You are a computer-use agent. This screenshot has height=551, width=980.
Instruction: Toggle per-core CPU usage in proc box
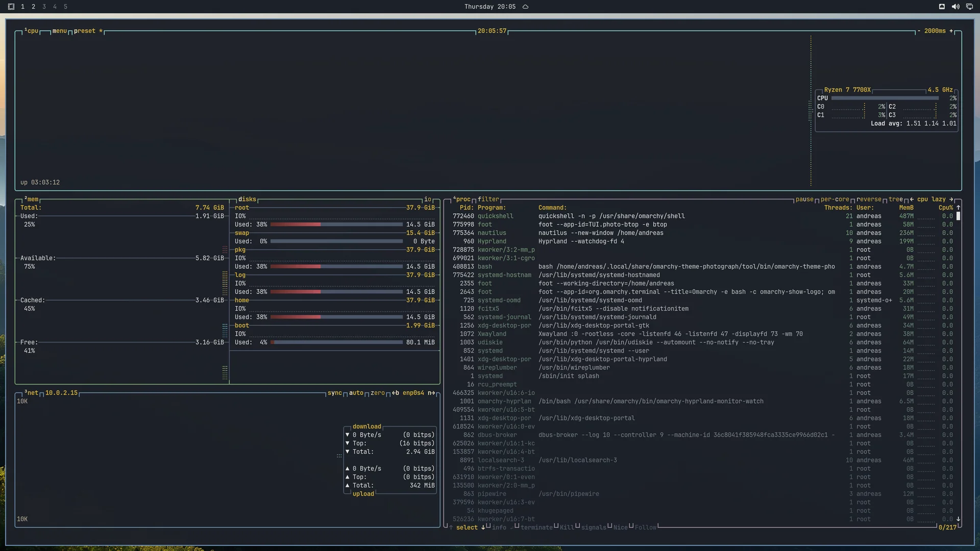(x=835, y=199)
